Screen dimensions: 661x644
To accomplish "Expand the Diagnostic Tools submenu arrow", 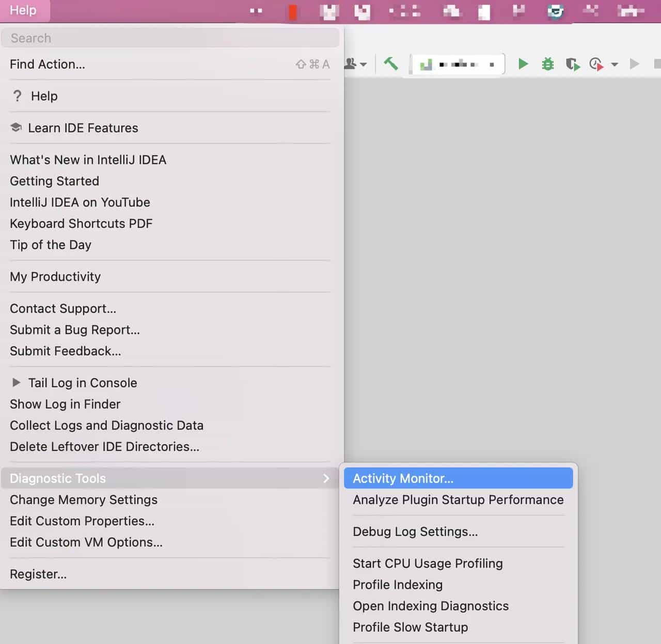I will 326,478.
